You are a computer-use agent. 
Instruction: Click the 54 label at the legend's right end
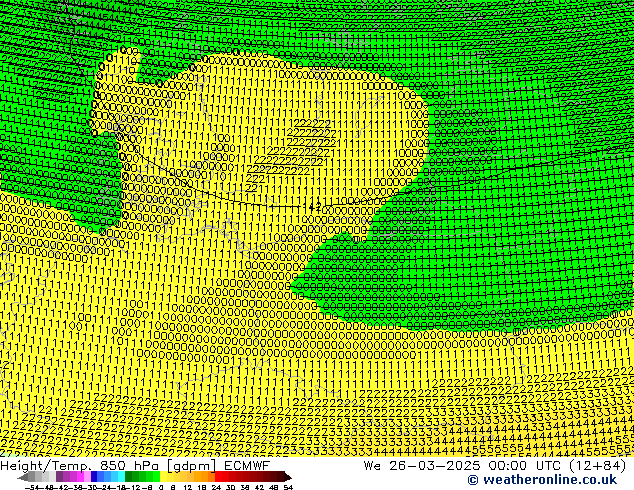288,487
